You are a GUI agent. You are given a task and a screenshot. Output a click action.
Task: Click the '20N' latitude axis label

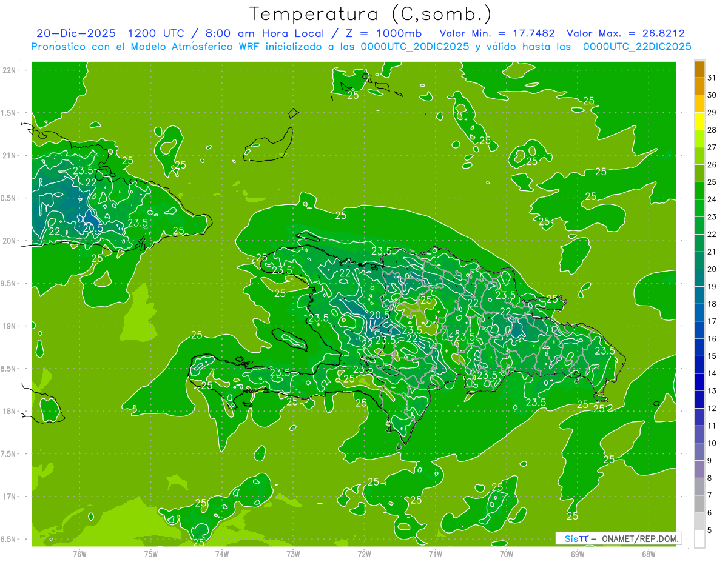tap(9, 241)
